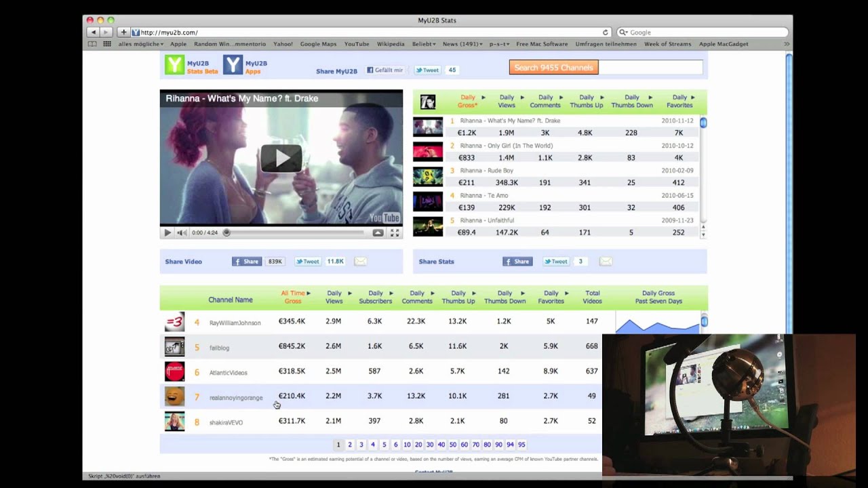Open the Google Maps bookmark
This screenshot has width=868, height=488.
click(318, 44)
